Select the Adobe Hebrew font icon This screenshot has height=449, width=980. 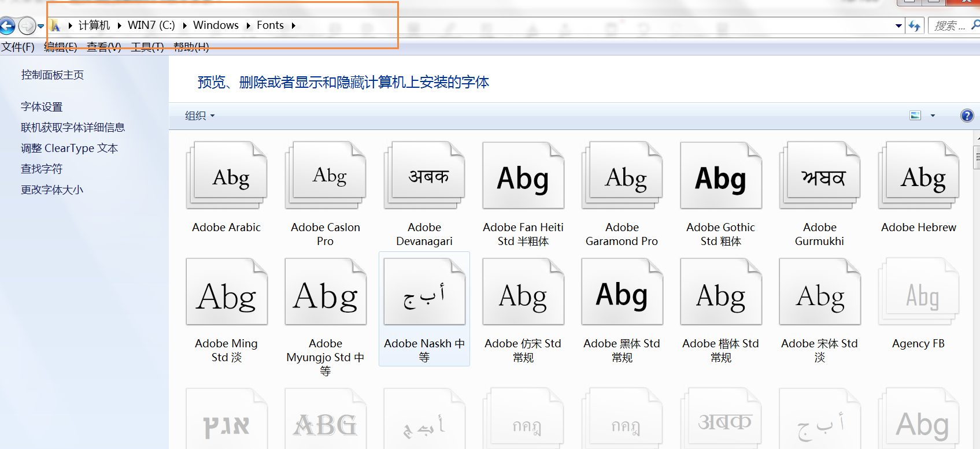click(x=919, y=176)
